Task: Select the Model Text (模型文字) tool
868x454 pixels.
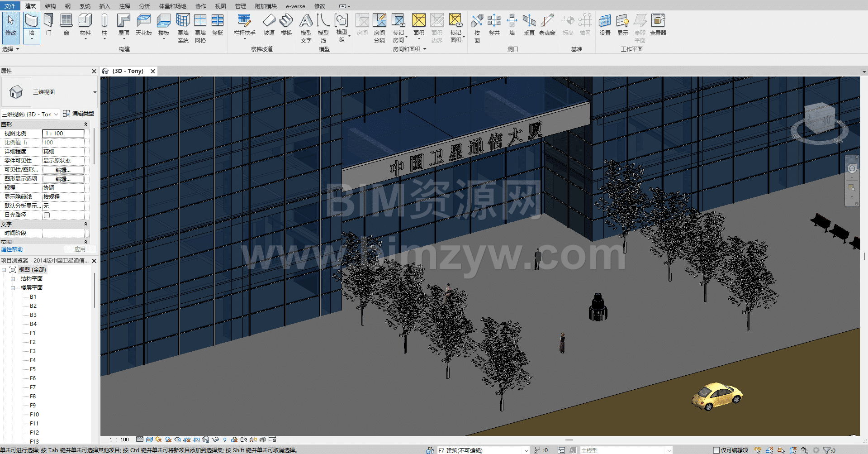Action: tap(306, 28)
